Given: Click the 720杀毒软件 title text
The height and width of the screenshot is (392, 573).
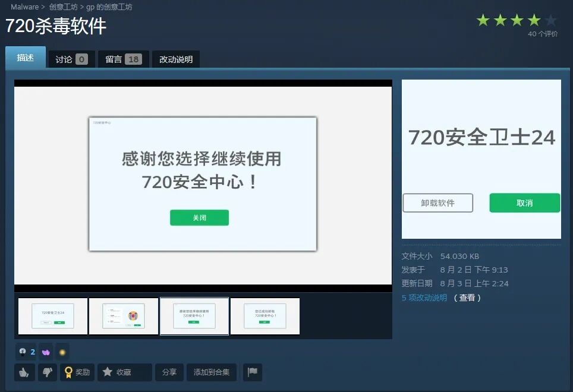Looking at the screenshot, I should pos(56,26).
